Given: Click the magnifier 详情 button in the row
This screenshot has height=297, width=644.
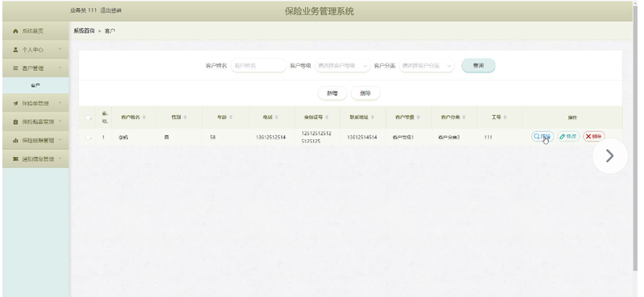Looking at the screenshot, I should [x=543, y=136].
